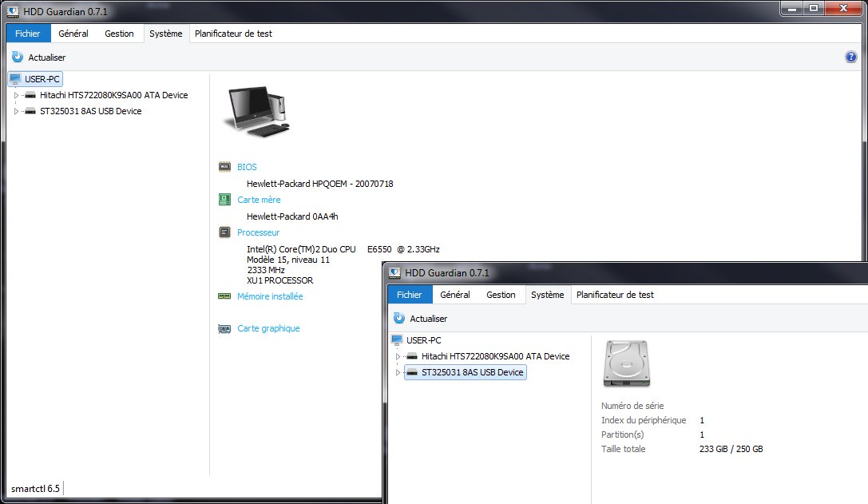Viewport: 868px width, 504px height.
Task: Open the Carte graphique section link
Action: click(x=268, y=328)
